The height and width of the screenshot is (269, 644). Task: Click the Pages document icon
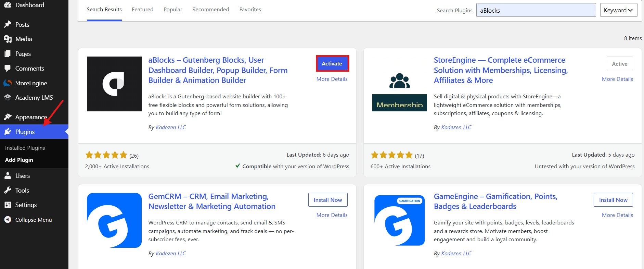8,54
